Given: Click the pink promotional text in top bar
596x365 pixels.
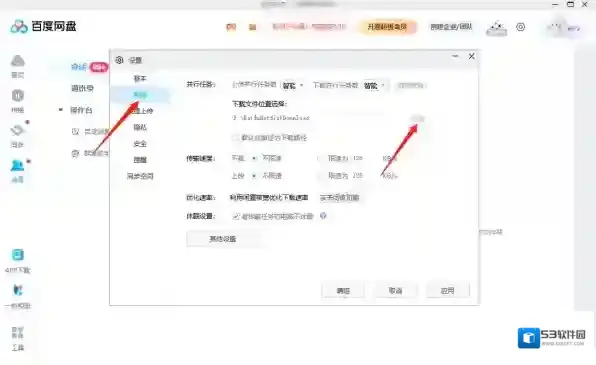Looking at the screenshot, I should tap(309, 27).
